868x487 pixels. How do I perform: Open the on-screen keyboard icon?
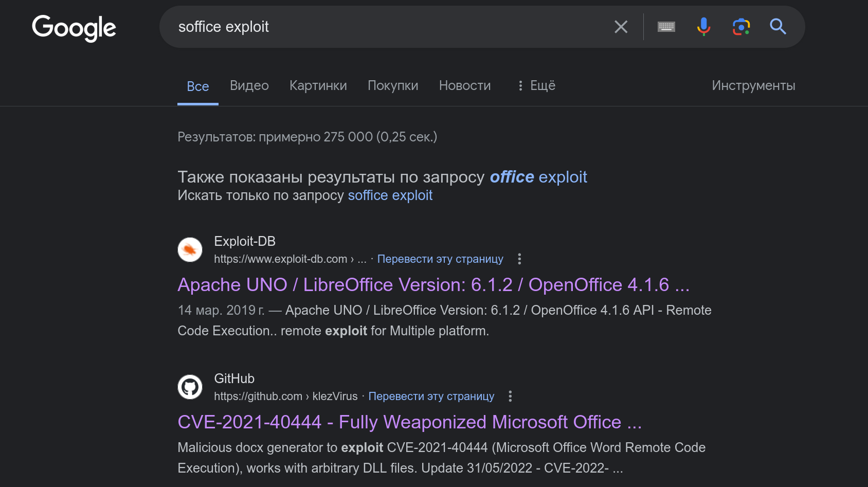[666, 27]
